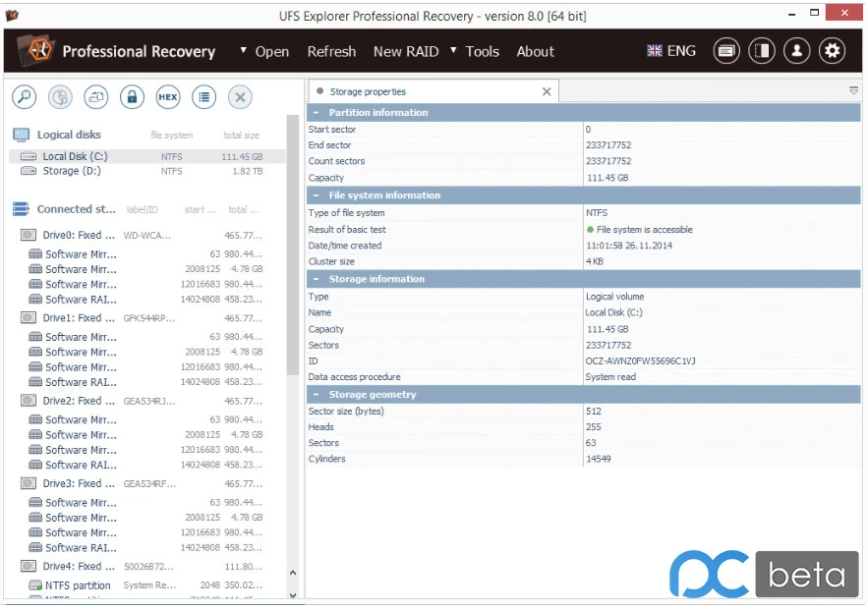This screenshot has height=609, width=868.
Task: Collapse the Storage geometry section
Action: coord(316,395)
